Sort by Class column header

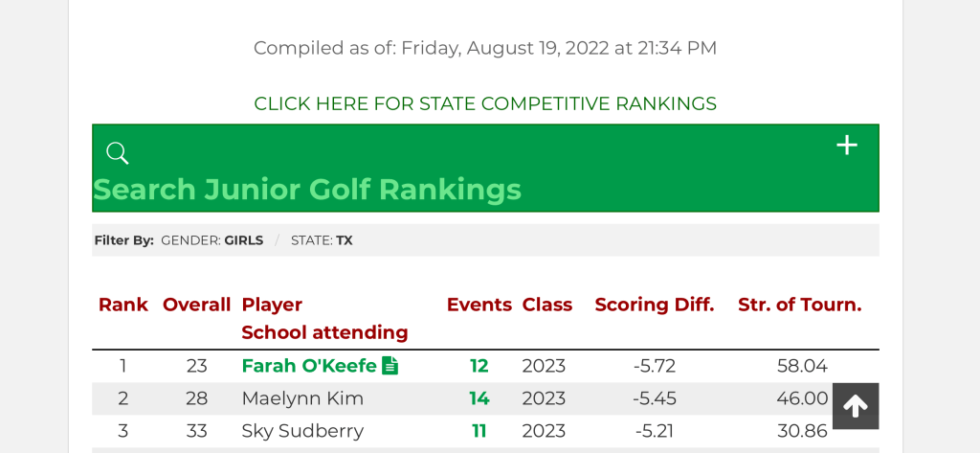(546, 305)
